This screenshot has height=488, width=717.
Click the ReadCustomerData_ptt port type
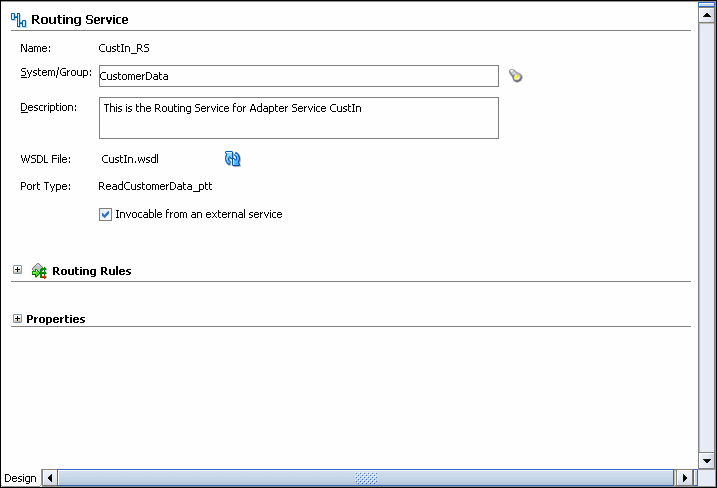pos(155,186)
